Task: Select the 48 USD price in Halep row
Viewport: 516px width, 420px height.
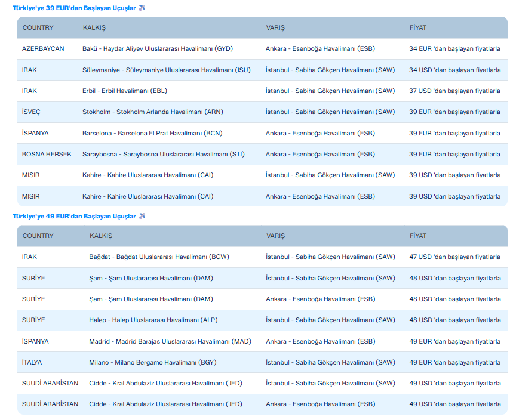Action: 455,320
